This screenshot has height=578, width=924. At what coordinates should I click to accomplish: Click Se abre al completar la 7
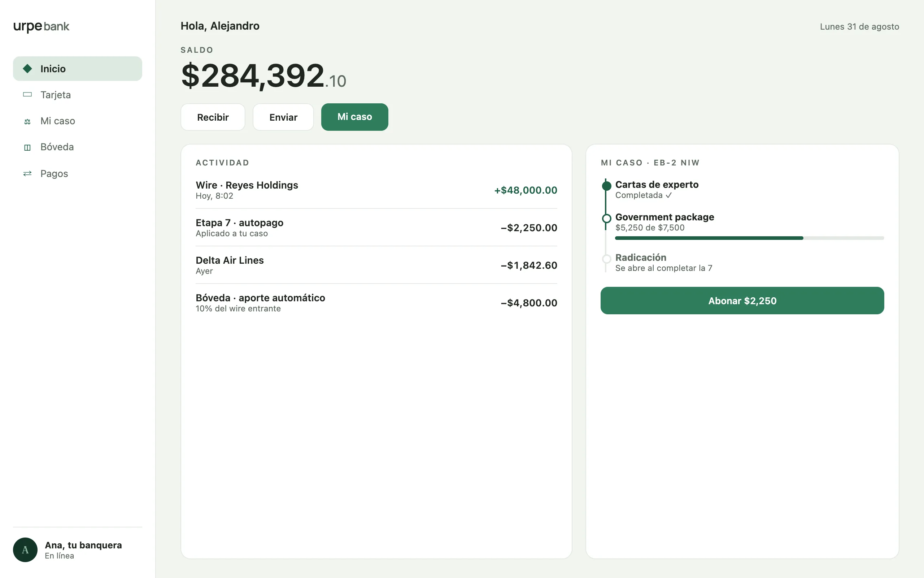tap(664, 268)
